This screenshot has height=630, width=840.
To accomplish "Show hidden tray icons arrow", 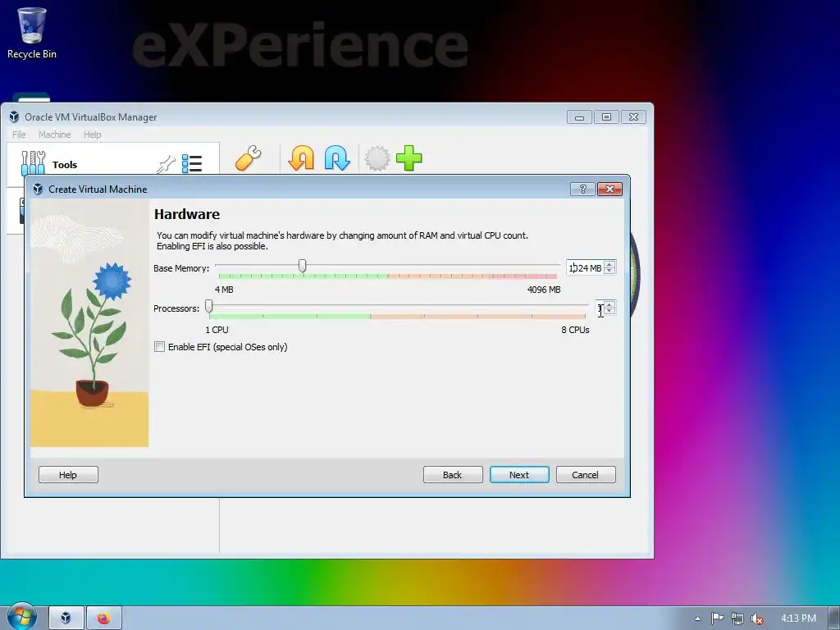I will tap(697, 619).
